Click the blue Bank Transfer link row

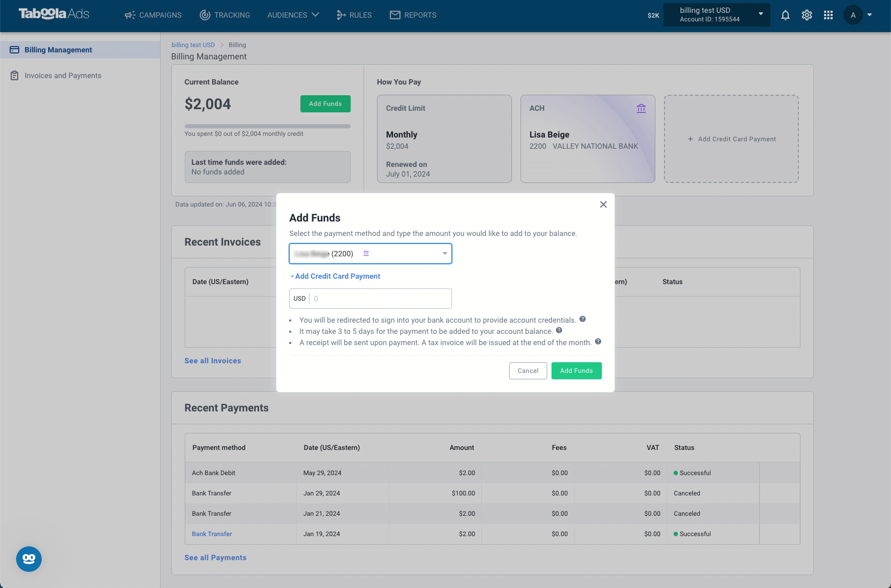pyautogui.click(x=212, y=534)
